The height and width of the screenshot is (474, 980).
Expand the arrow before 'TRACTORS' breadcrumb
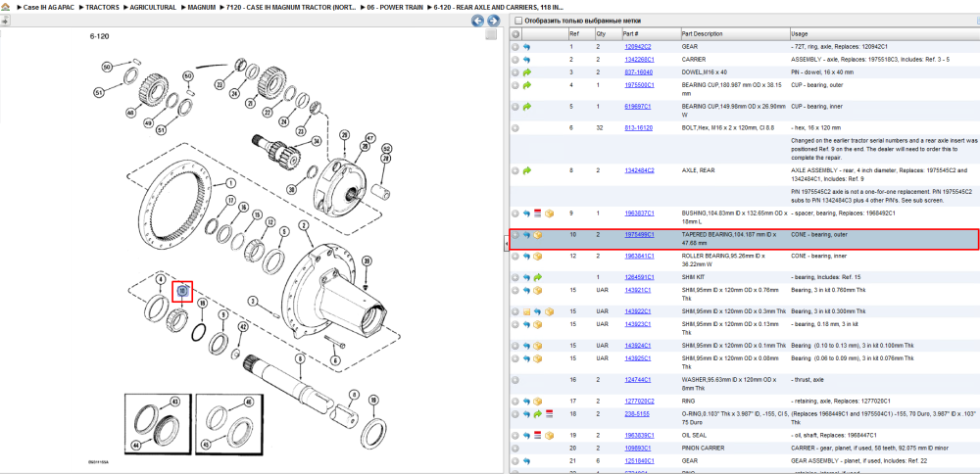click(x=81, y=7)
